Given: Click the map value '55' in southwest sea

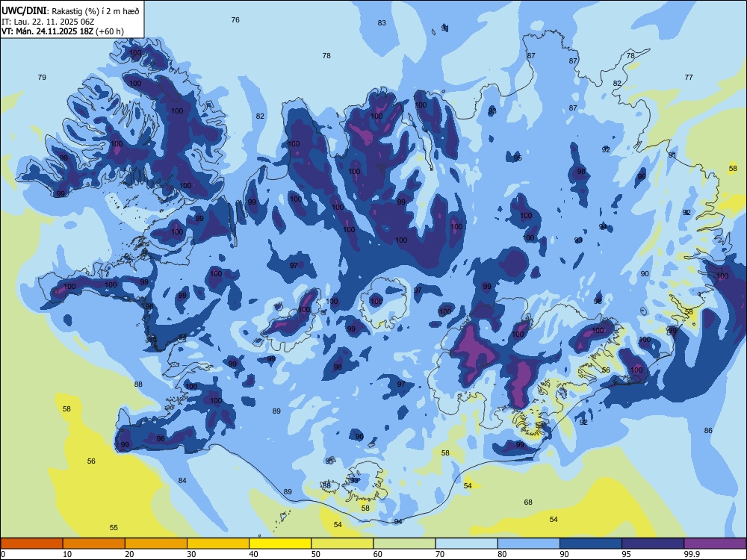Looking at the screenshot, I should coord(114,528).
